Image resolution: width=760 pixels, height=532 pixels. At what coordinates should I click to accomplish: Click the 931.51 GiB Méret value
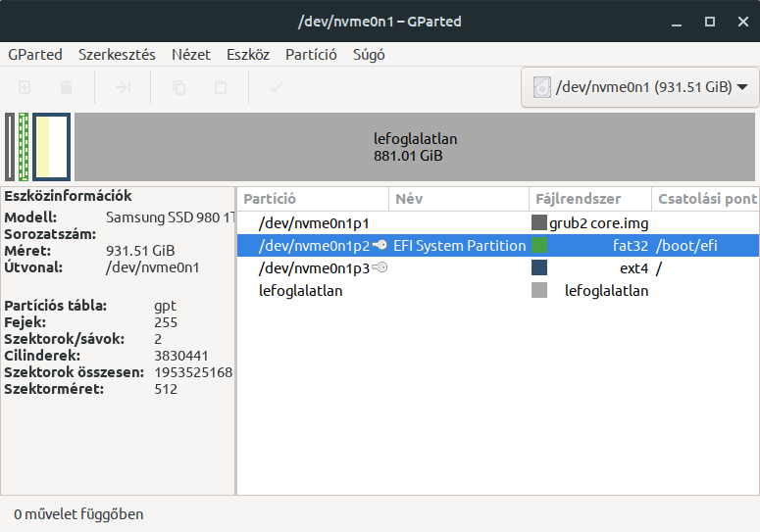(140, 251)
